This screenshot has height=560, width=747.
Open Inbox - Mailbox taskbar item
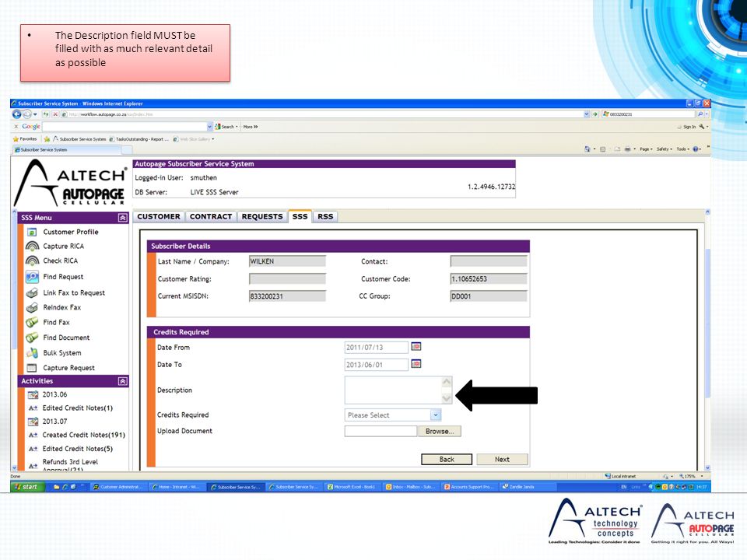pos(411,487)
